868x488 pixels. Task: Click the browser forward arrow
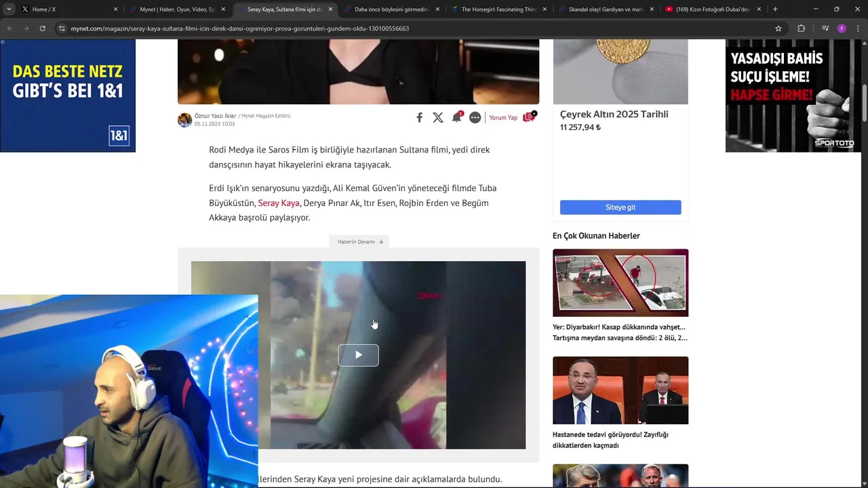[26, 28]
